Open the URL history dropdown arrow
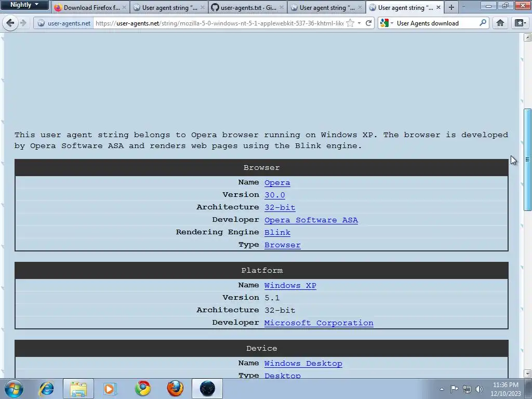Image resolution: width=532 pixels, height=399 pixels. 359,23
